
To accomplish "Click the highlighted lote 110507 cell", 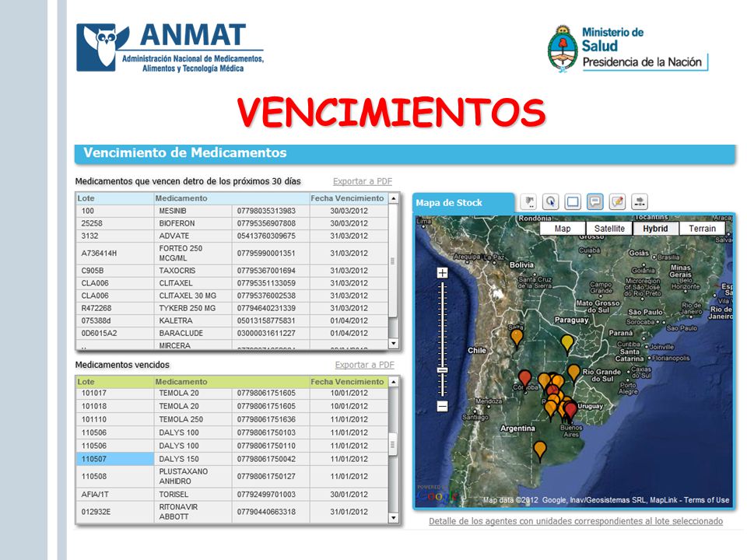I will pos(115,459).
